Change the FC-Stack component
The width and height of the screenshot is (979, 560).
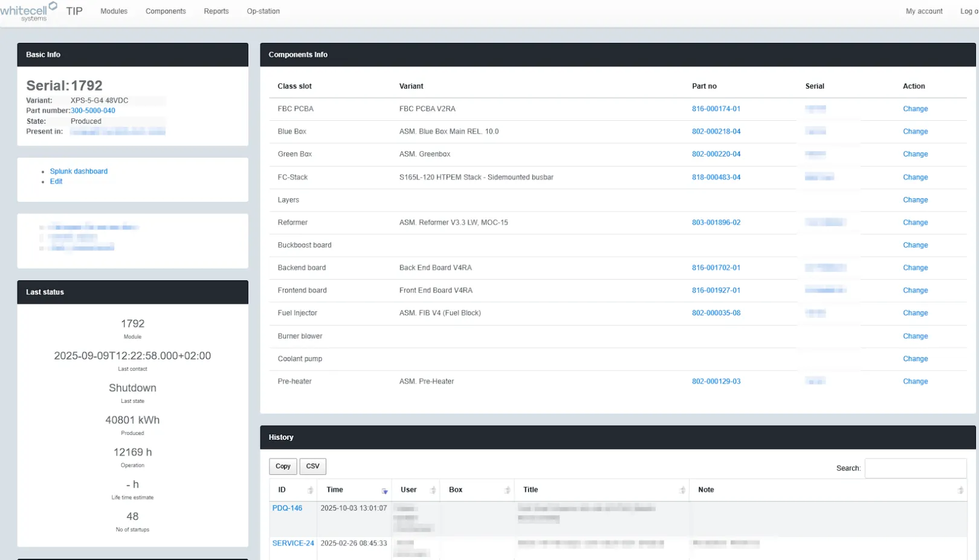coord(915,177)
